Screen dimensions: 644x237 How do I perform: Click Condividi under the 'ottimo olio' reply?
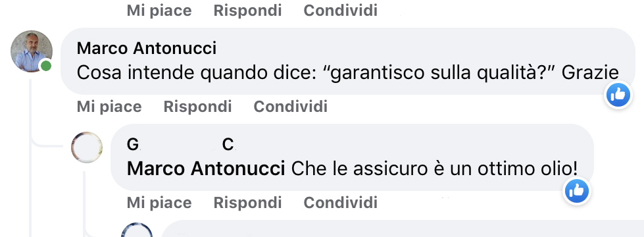[x=341, y=203]
